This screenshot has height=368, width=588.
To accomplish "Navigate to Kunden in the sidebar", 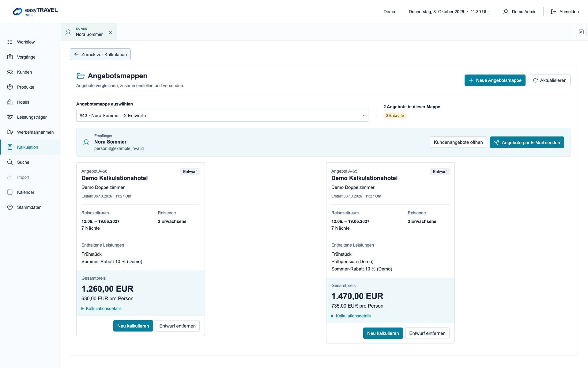I will coord(31,72).
